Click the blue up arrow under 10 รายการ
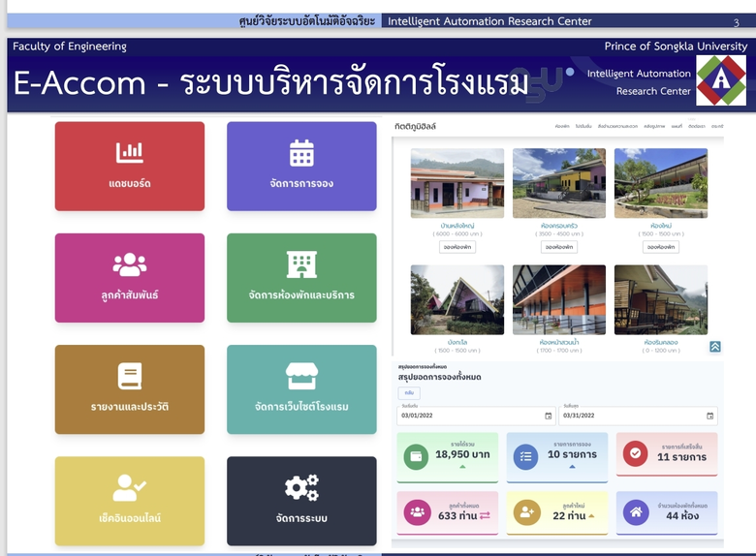This screenshot has height=556, width=756. click(x=572, y=466)
